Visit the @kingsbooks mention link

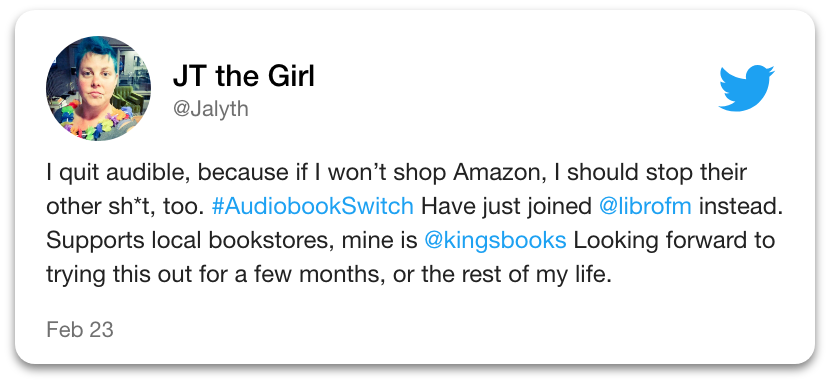(x=495, y=240)
